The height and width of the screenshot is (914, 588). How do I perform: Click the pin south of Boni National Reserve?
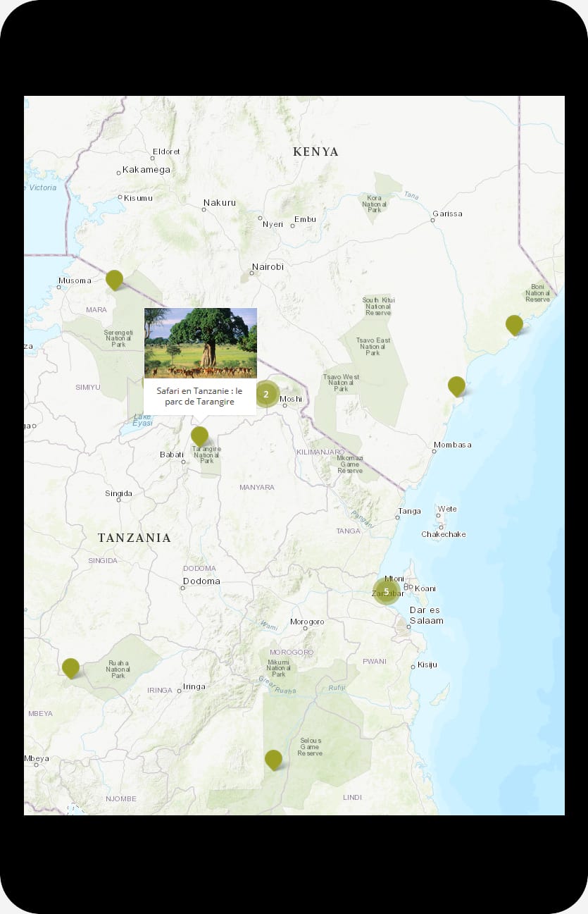pos(514,324)
